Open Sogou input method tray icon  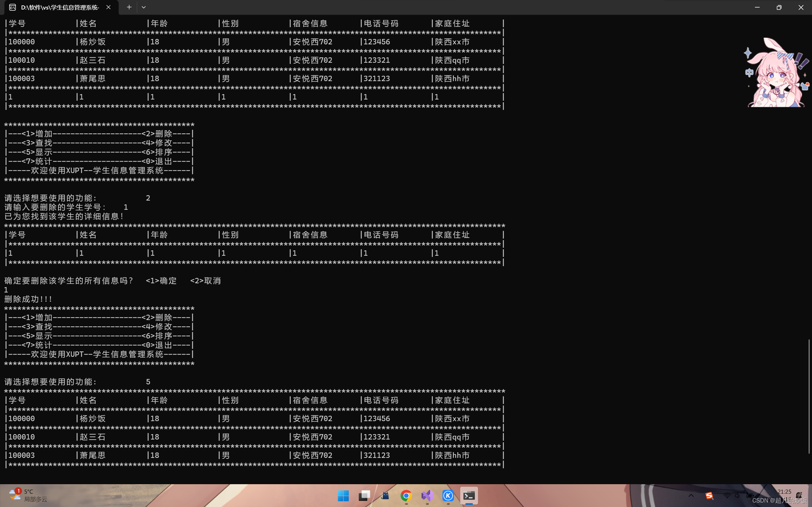pos(709,496)
